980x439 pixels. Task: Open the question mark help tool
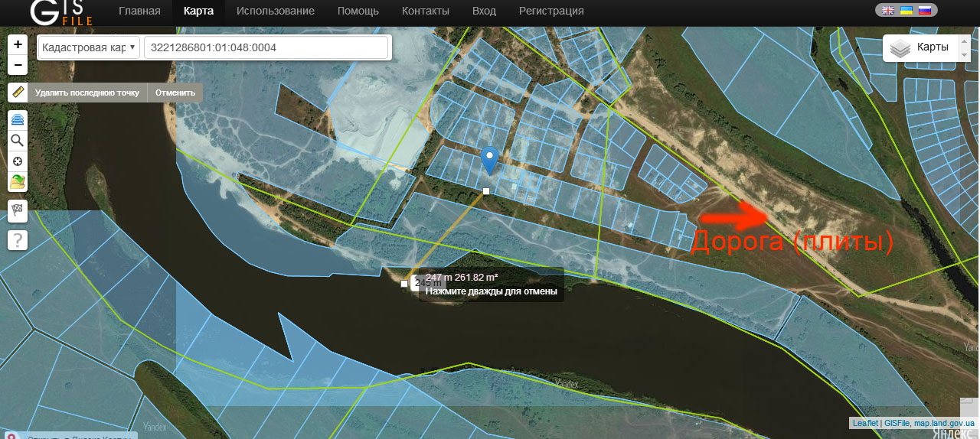(x=18, y=239)
